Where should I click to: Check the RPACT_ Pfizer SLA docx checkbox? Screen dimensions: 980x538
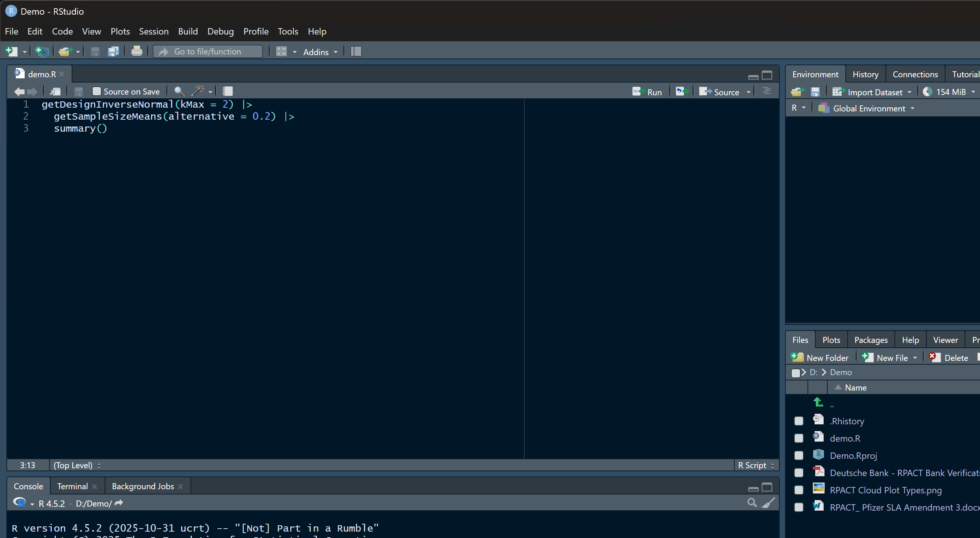coord(798,507)
